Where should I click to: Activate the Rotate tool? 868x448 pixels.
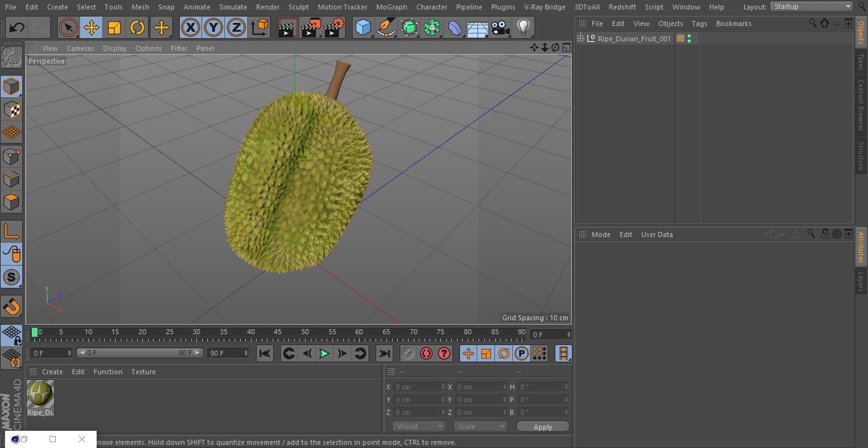137,28
